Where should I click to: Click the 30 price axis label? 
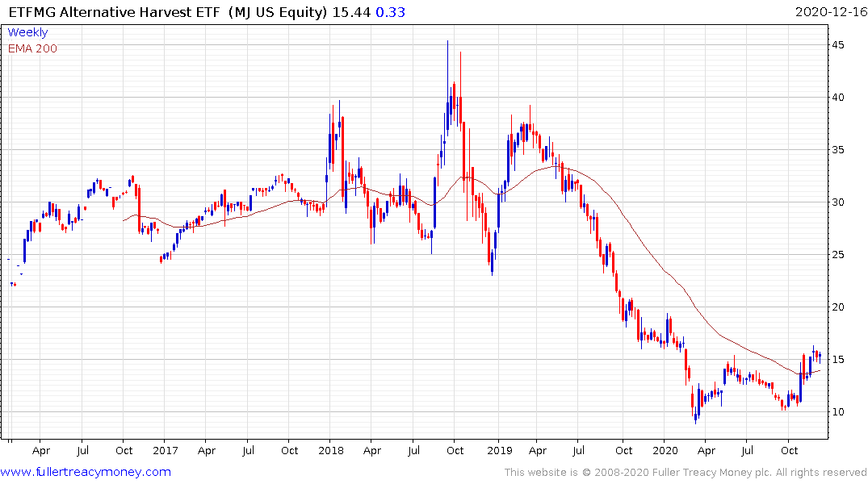click(x=837, y=202)
